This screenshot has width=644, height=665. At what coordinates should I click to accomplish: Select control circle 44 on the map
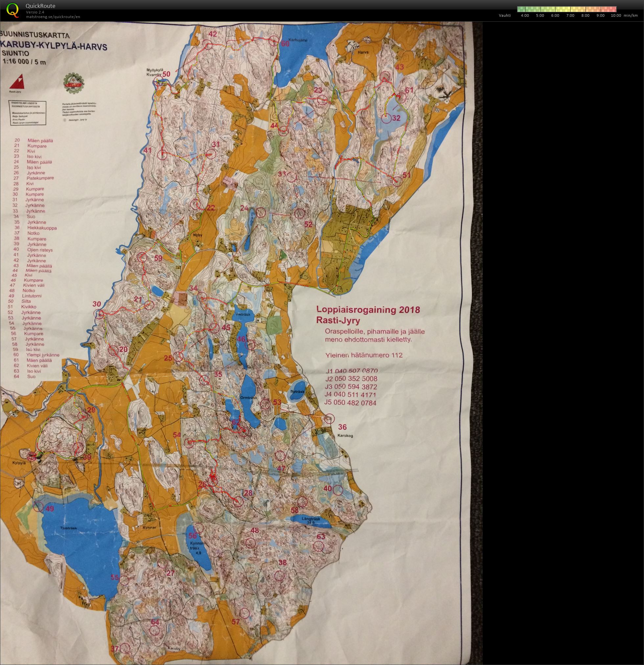[x=284, y=131]
